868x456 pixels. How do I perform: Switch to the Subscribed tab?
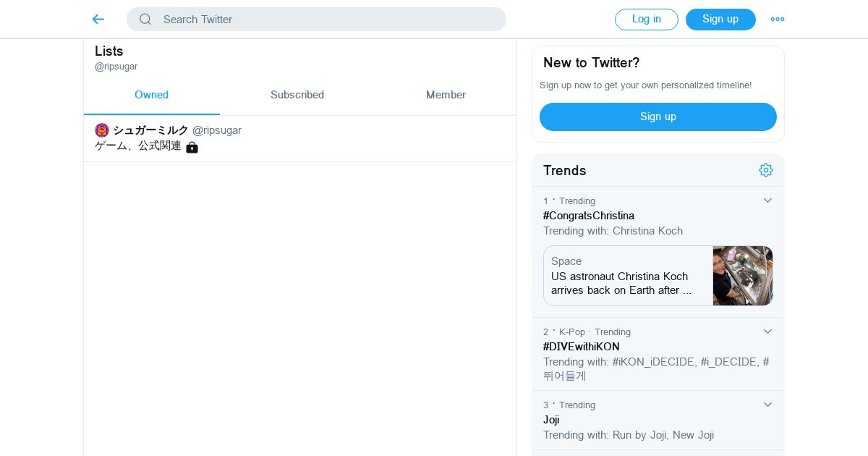(297, 95)
